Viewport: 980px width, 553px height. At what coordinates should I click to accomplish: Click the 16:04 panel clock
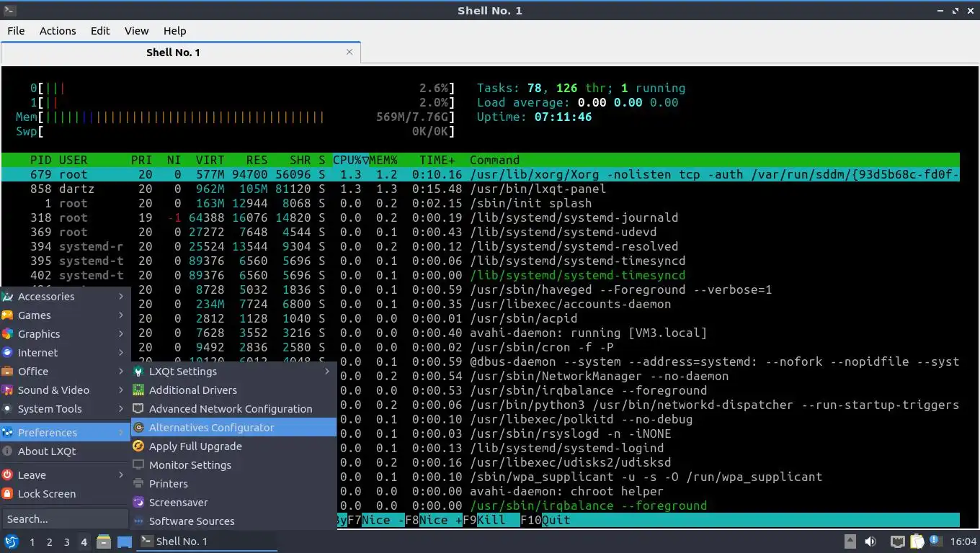963,541
